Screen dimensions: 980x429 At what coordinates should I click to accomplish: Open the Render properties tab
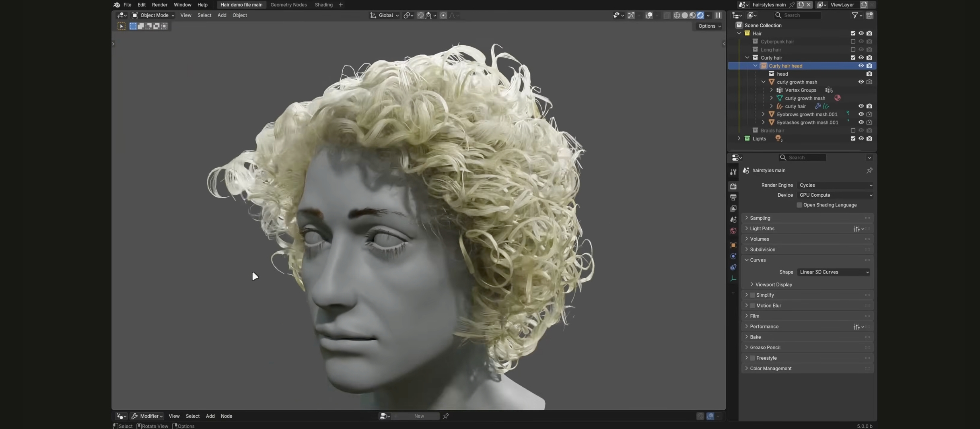[x=733, y=186]
